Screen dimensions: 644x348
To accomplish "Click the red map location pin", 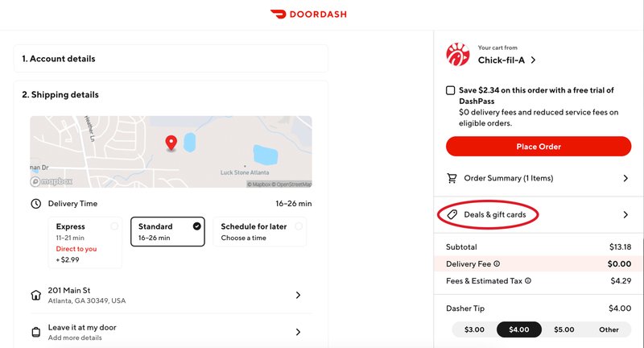I will [171, 143].
